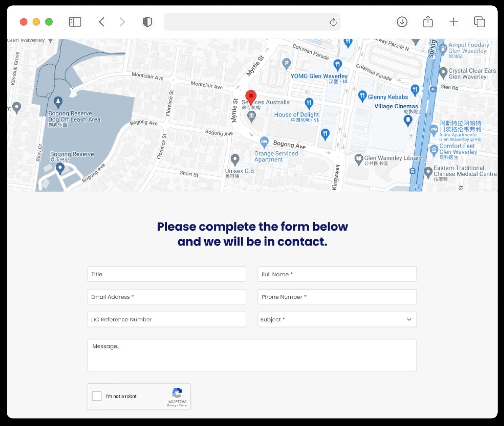Image resolution: width=504 pixels, height=426 pixels.
Task: Reload the current page
Action: 333,22
